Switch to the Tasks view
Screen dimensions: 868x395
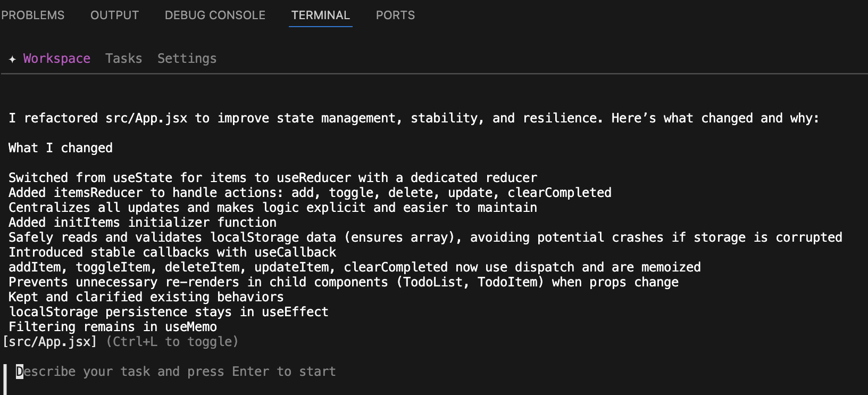pos(123,59)
